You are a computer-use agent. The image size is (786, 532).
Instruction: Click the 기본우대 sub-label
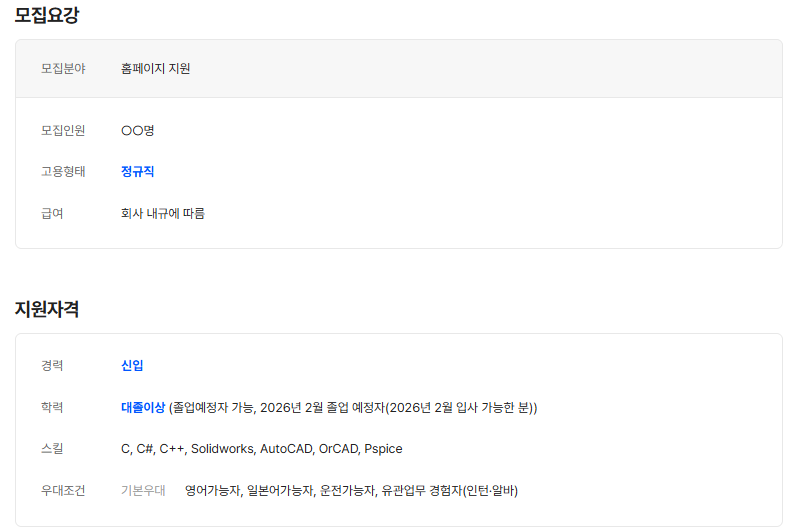coord(143,490)
